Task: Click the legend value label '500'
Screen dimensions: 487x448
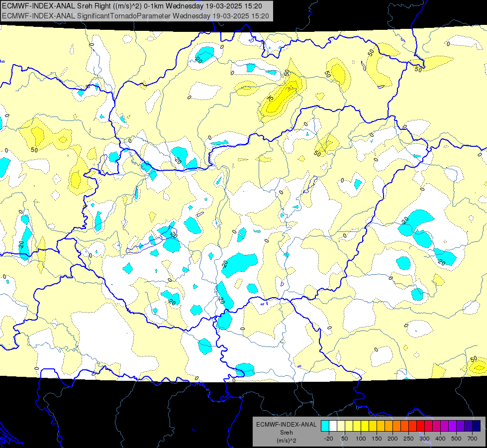Action: pos(456,439)
